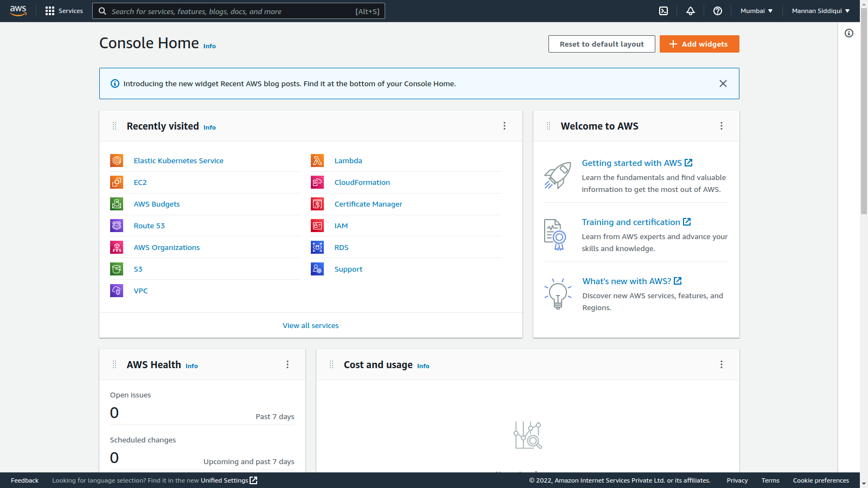The width and height of the screenshot is (868, 488).
Task: Click the AWS Budgets icon
Action: point(117,204)
